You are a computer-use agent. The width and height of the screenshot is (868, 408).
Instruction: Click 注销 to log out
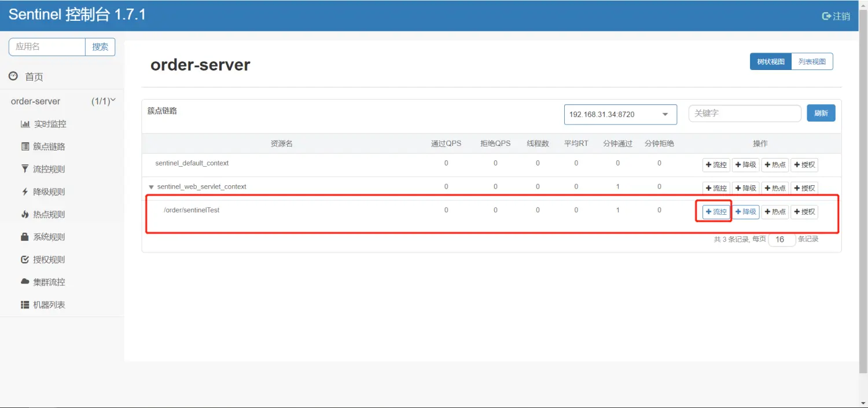tap(836, 16)
